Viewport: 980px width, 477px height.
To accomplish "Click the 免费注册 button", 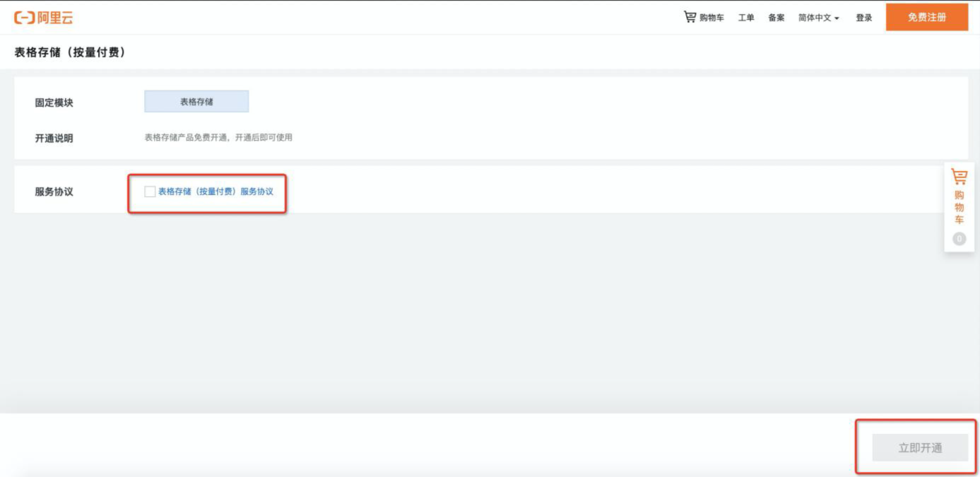I will click(x=927, y=17).
